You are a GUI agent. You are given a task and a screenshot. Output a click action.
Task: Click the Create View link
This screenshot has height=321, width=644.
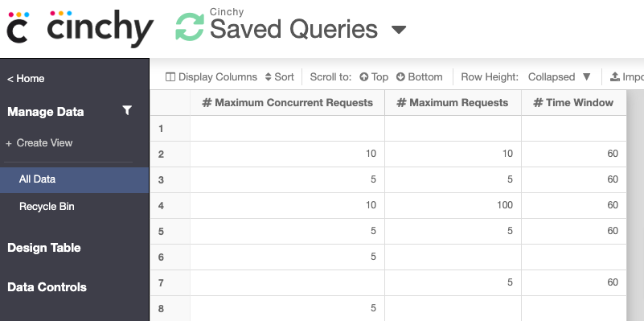coord(39,143)
